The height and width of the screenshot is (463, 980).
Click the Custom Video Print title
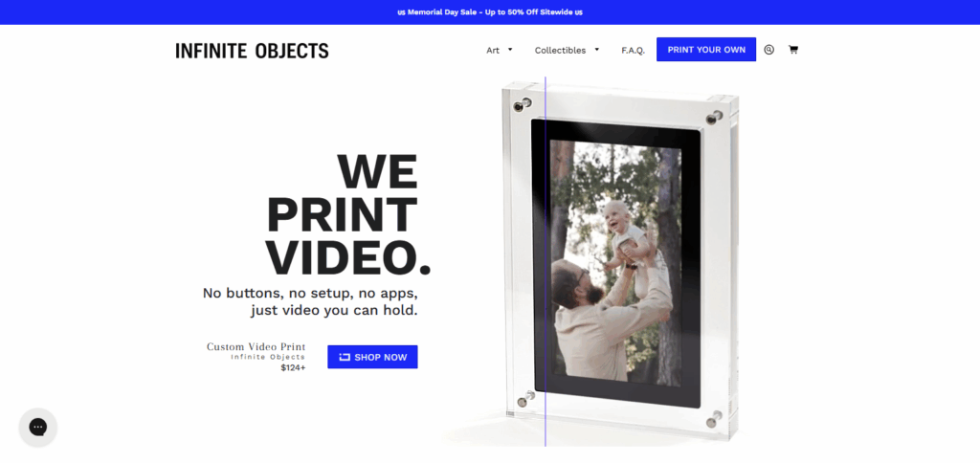click(x=256, y=347)
